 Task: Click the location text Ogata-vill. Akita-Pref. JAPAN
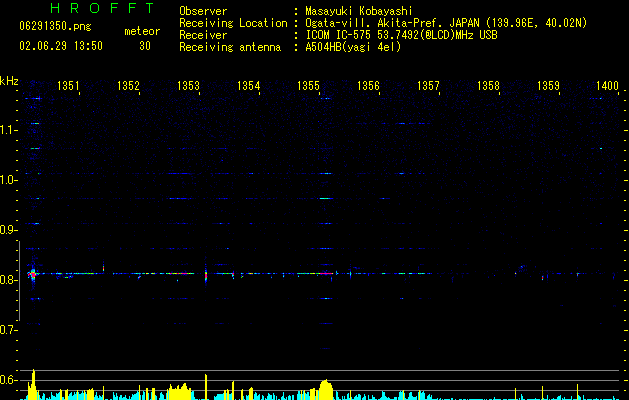coord(392,23)
